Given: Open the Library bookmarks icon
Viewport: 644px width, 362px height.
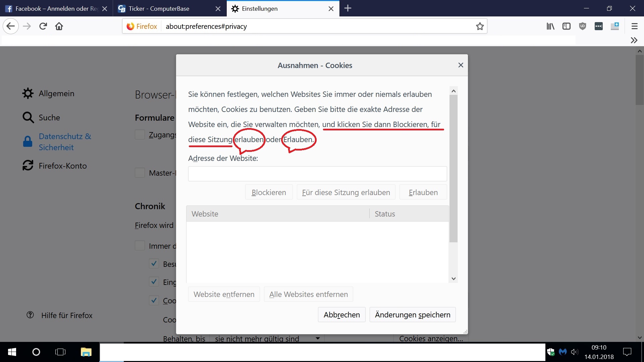Looking at the screenshot, I should (x=550, y=26).
